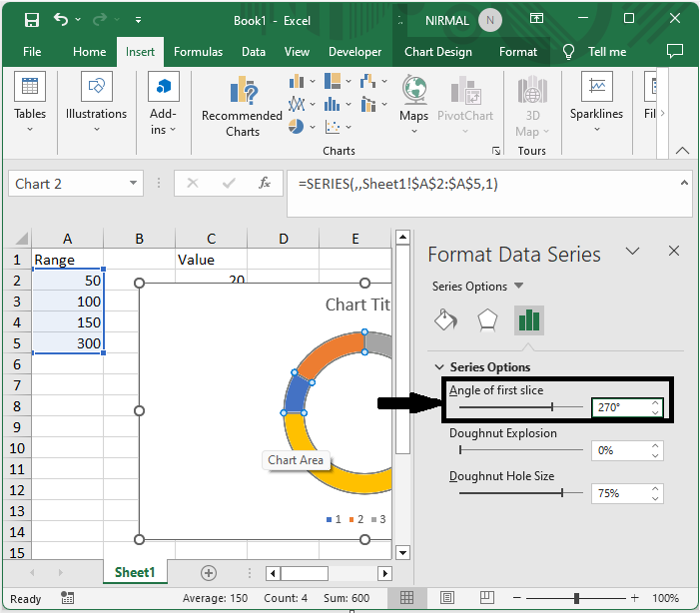Increase Doughnut Explosion percentage spinner up
This screenshot has height=613, width=700.
coord(655,445)
